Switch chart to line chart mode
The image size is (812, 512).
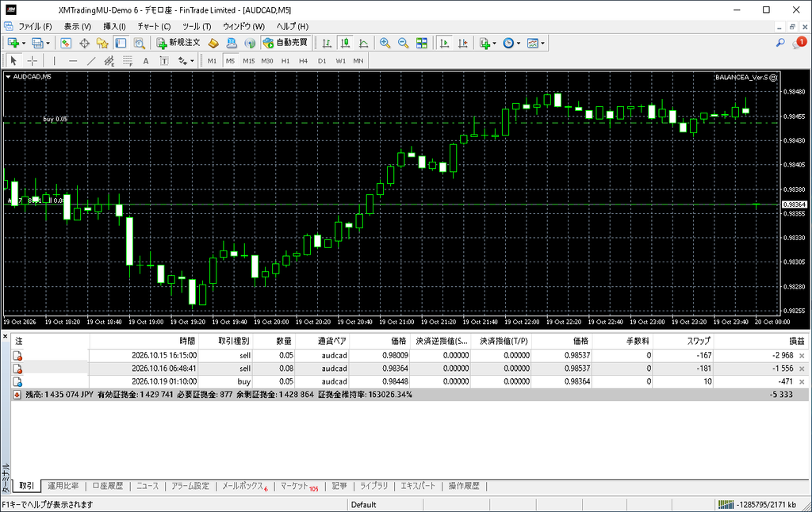(363, 43)
